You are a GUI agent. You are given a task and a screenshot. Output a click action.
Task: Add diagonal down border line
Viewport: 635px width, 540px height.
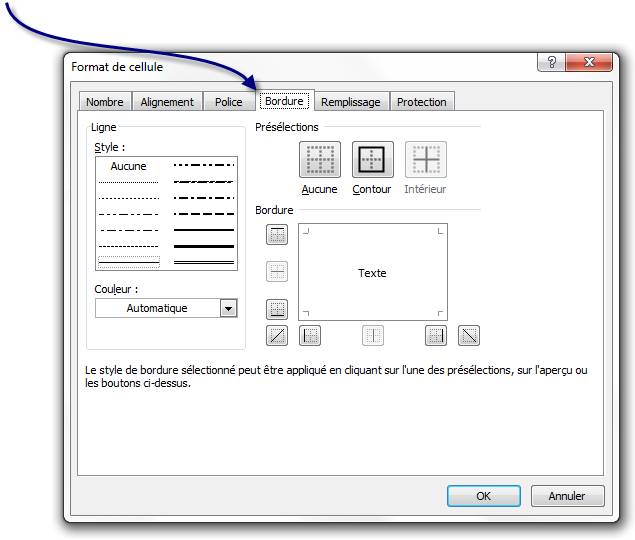pyautogui.click(x=468, y=336)
